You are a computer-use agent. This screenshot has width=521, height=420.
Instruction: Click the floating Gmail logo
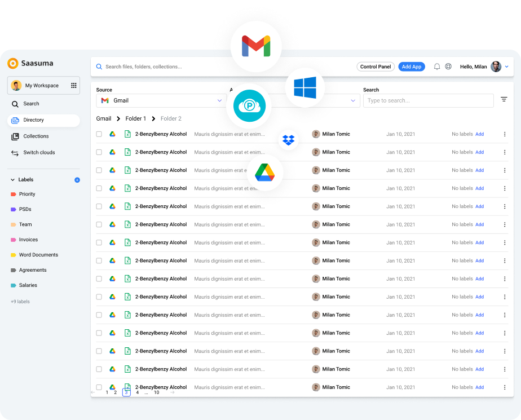tap(256, 46)
